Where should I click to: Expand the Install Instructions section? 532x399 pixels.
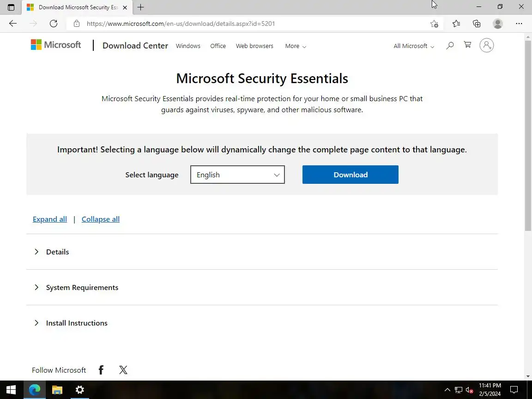[77, 323]
